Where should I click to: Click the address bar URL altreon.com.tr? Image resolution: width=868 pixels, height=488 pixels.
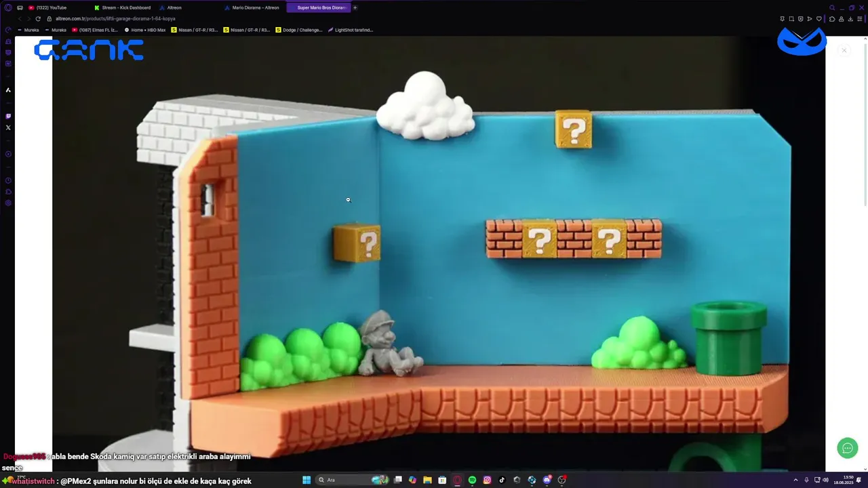tap(115, 18)
